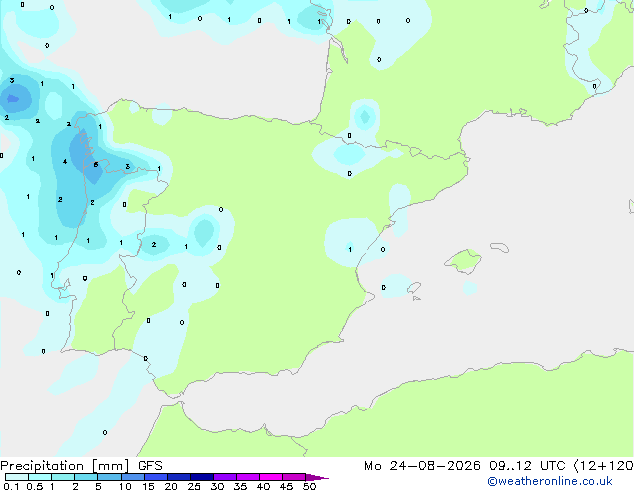Click legend label 10
The width and height of the screenshot is (634, 490).
point(125,486)
